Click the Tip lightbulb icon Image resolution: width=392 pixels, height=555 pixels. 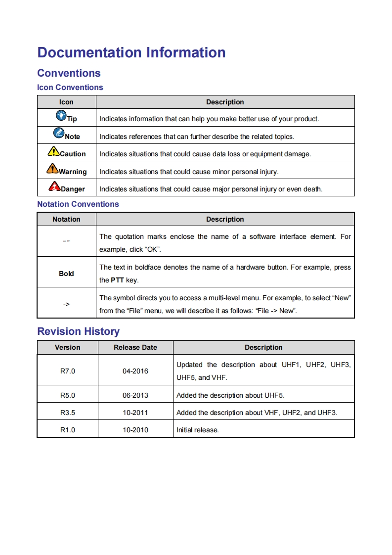pos(61,116)
